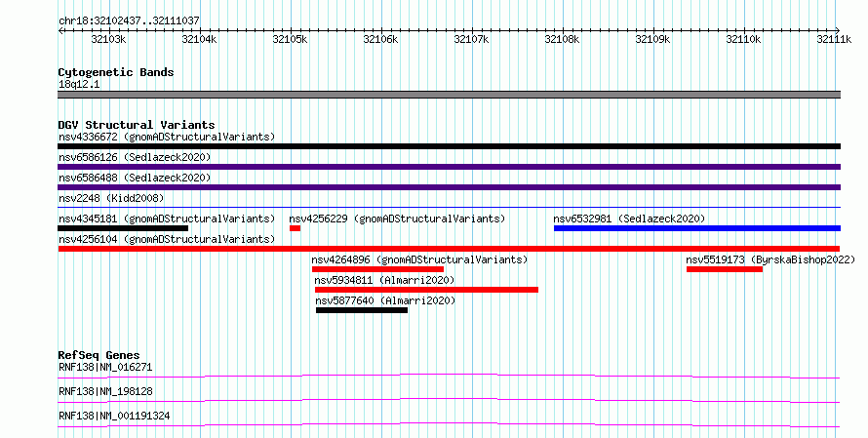Open the nsv6586488 (Sedlazeck2020) label
Viewport: 868px width, 438px height.
pyautogui.click(x=135, y=178)
